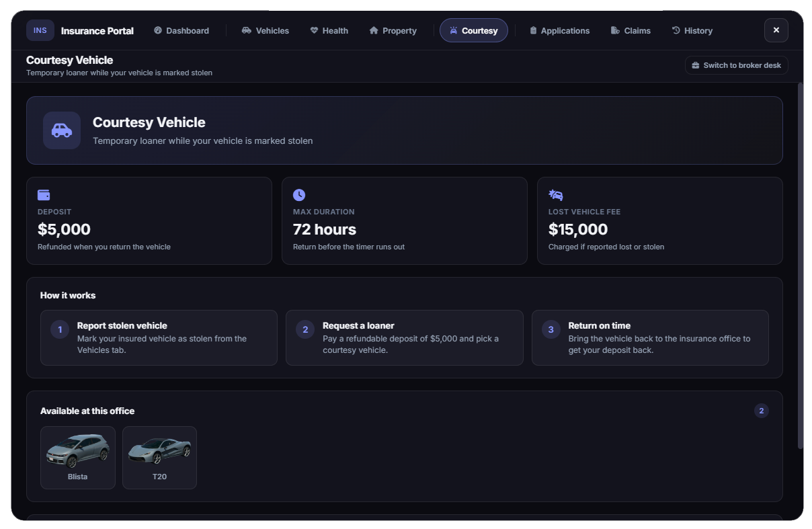Click the How it works heading

[x=68, y=295]
